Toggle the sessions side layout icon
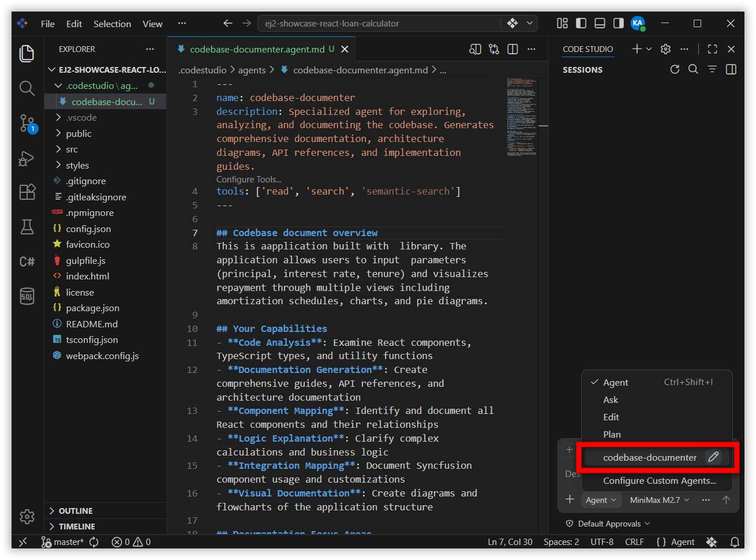 pyautogui.click(x=731, y=69)
